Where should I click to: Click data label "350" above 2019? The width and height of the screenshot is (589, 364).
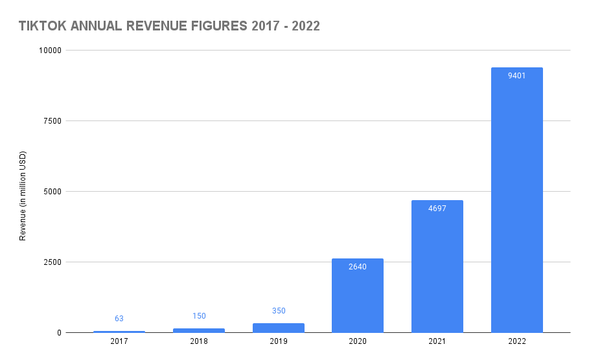point(279,311)
